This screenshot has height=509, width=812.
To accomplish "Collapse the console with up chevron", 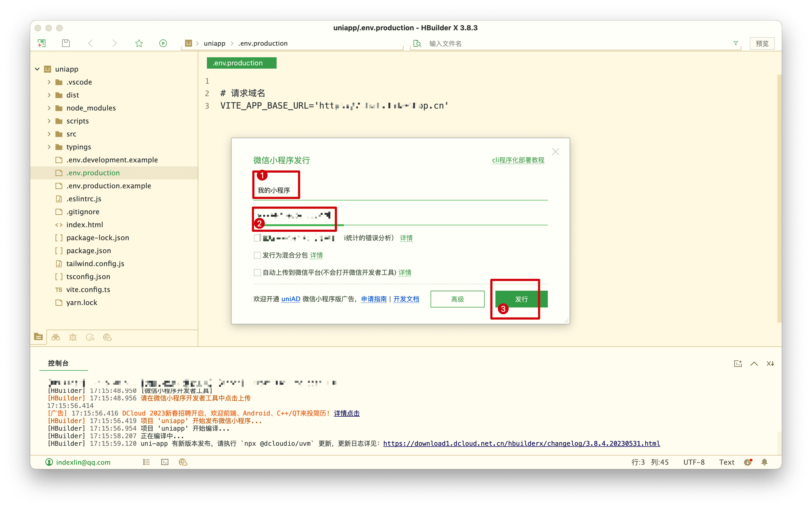I will pyautogui.click(x=754, y=364).
